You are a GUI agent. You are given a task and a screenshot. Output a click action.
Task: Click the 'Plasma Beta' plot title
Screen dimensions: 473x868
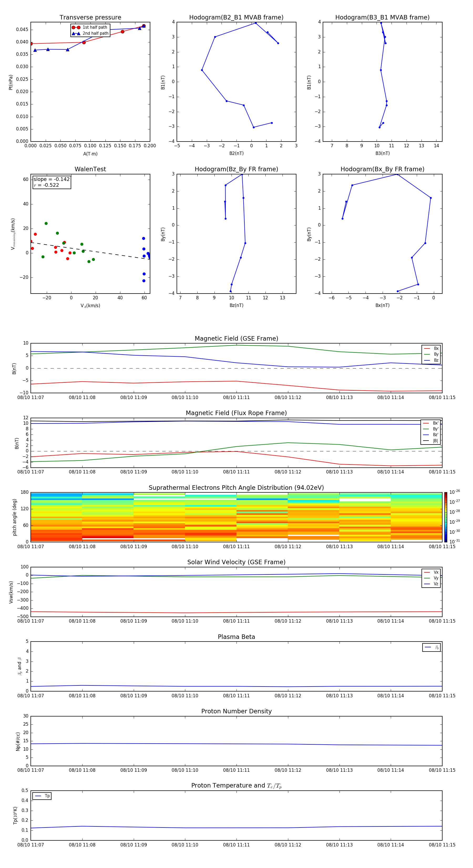(236, 637)
